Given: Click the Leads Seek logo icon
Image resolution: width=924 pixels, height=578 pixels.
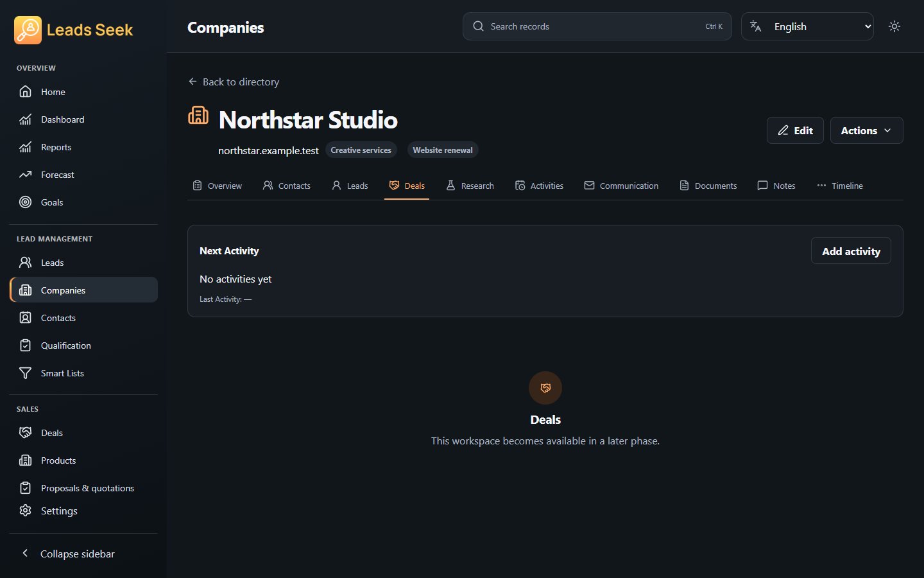Looking at the screenshot, I should (x=28, y=30).
